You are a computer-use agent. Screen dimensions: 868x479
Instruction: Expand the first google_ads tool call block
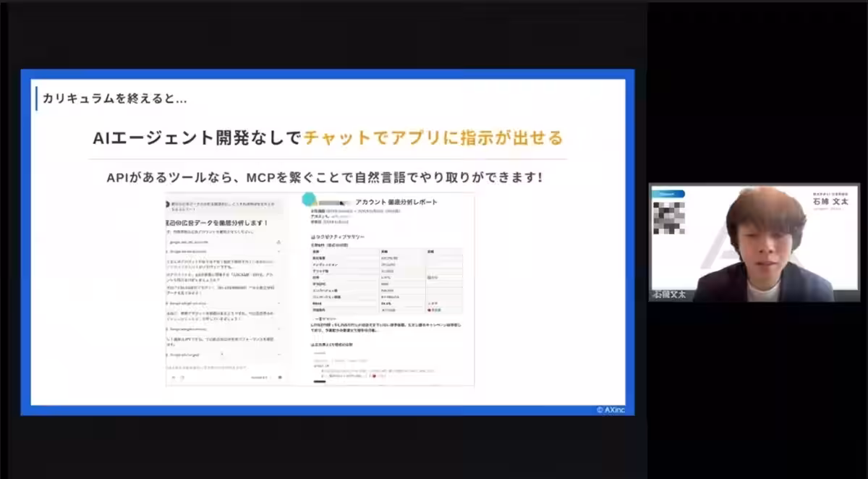[x=278, y=250]
